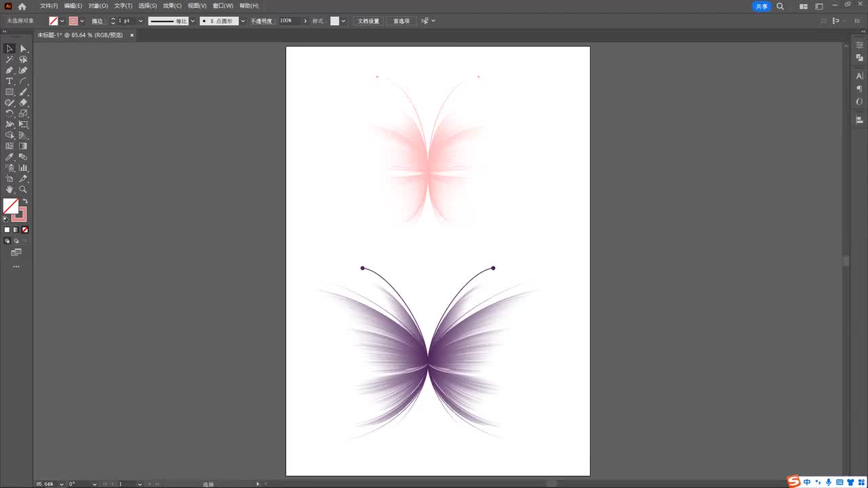Select the Rectangle tool
The image size is (868, 488).
point(9,92)
